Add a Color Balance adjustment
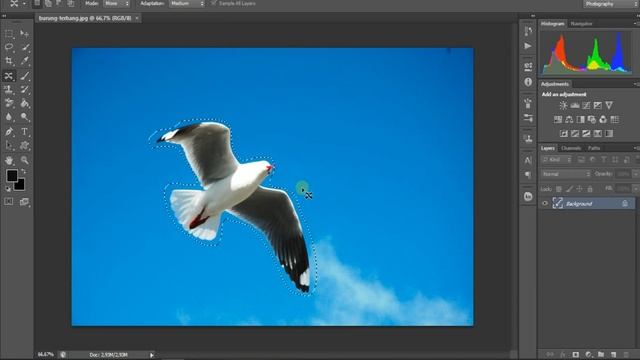Screen dimensions: 640x360 pyautogui.click(x=569, y=120)
